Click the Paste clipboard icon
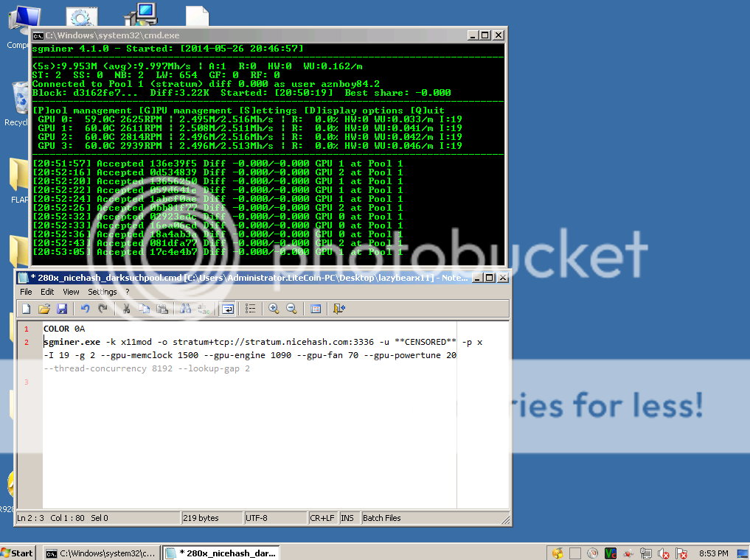This screenshot has height=560, width=750. click(x=162, y=309)
